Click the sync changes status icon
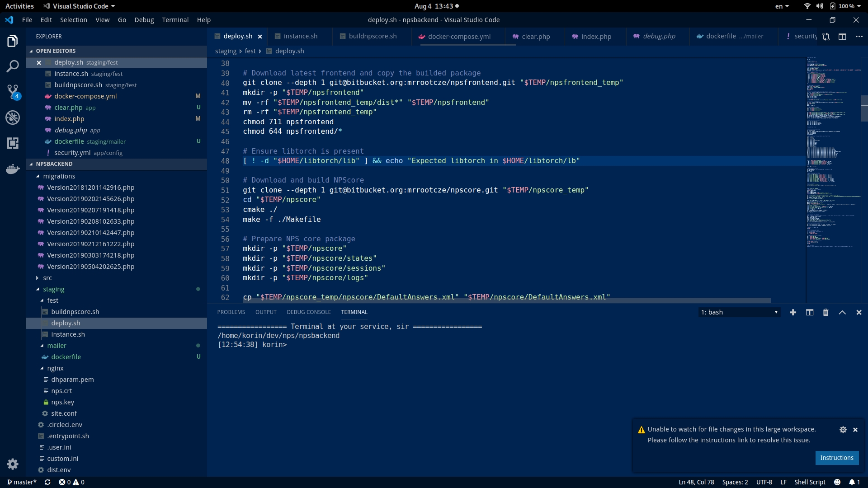This screenshot has width=868, height=488. 47,482
